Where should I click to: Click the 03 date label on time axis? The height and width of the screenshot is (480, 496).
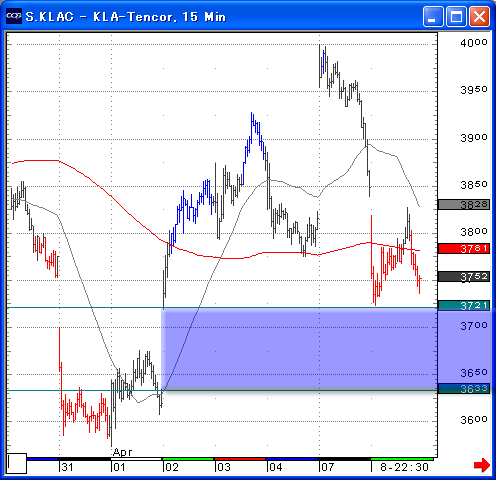(x=224, y=467)
